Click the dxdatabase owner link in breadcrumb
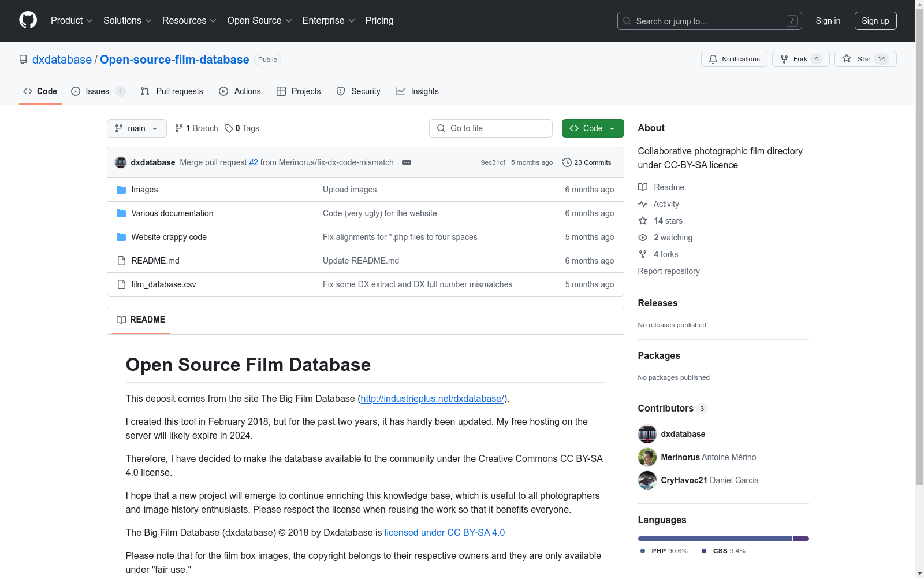924x578 pixels. click(62, 60)
